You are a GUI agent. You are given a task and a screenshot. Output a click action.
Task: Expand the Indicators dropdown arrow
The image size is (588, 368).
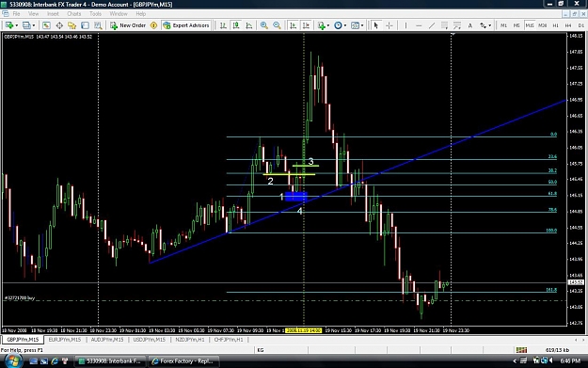(328, 25)
